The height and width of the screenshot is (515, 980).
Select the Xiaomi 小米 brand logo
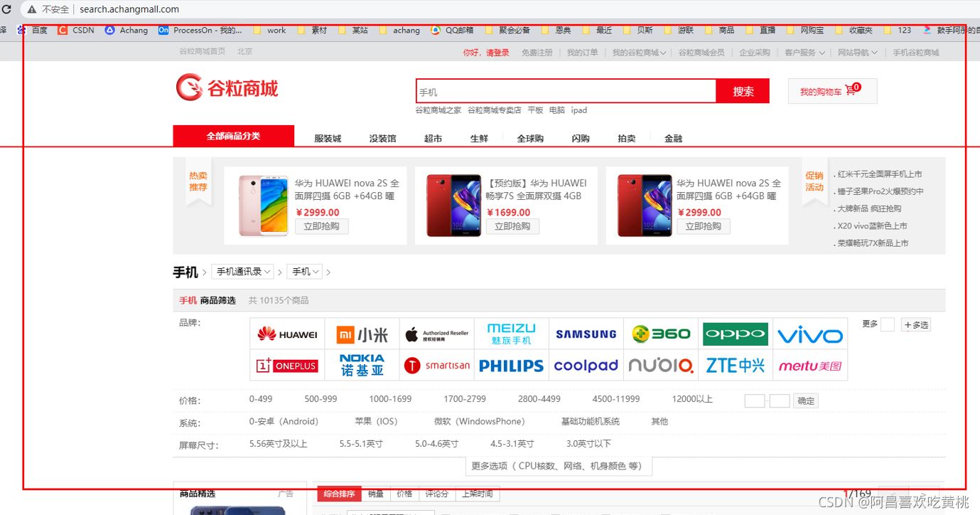point(362,334)
